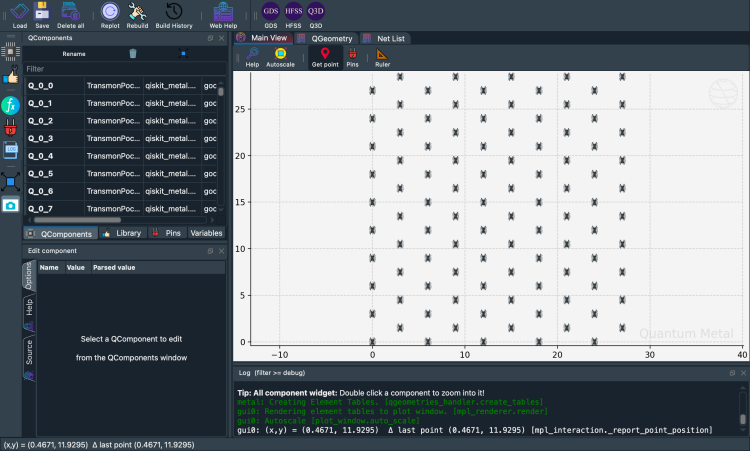Click the Value column header
Image resolution: width=750 pixels, height=451 pixels.
76,268
